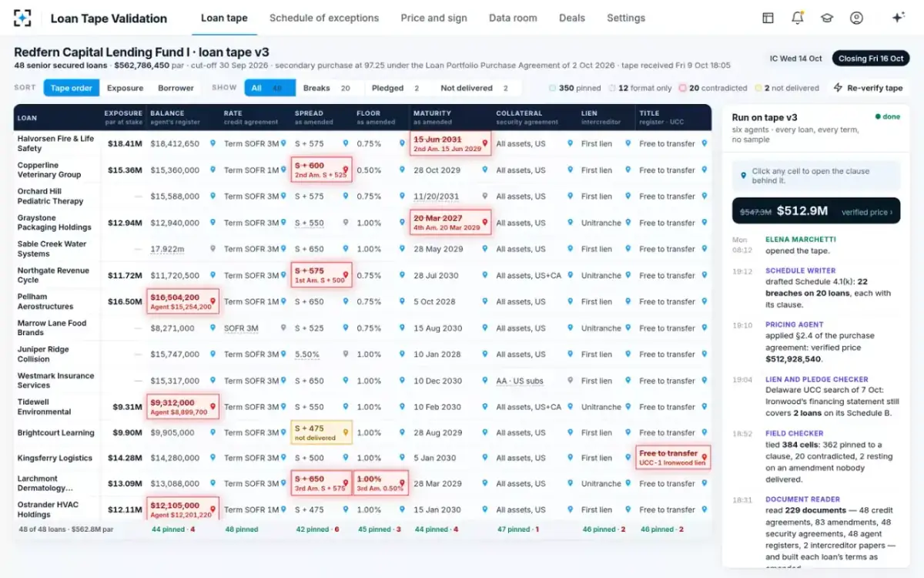Click Northgate spread S + 575 cell
The image size is (924, 578).
click(321, 275)
